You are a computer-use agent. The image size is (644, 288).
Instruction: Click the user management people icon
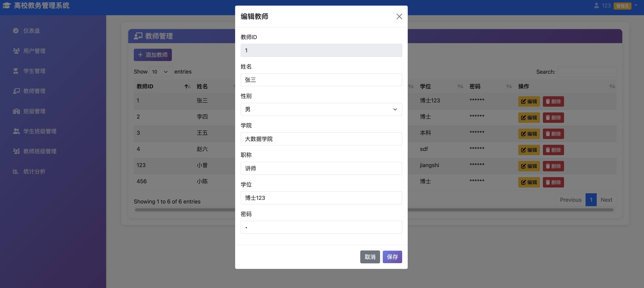(16, 51)
